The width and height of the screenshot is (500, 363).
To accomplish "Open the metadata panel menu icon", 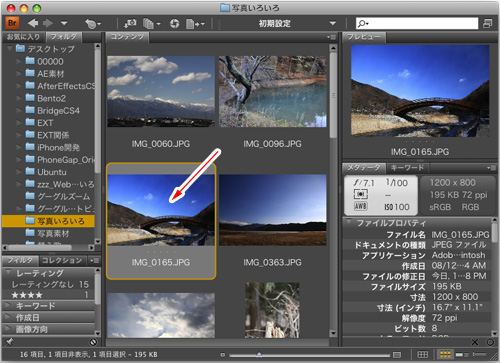I will pyautogui.click(x=491, y=168).
